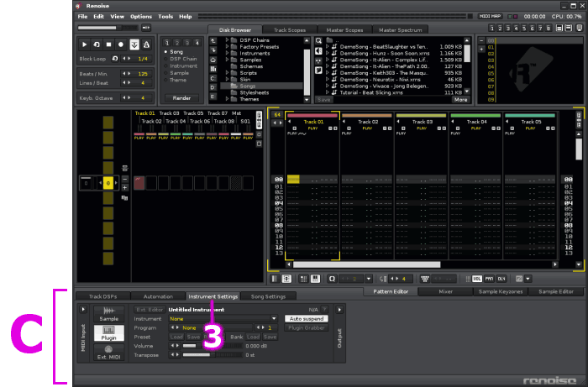Open the Tools menu

(x=165, y=17)
